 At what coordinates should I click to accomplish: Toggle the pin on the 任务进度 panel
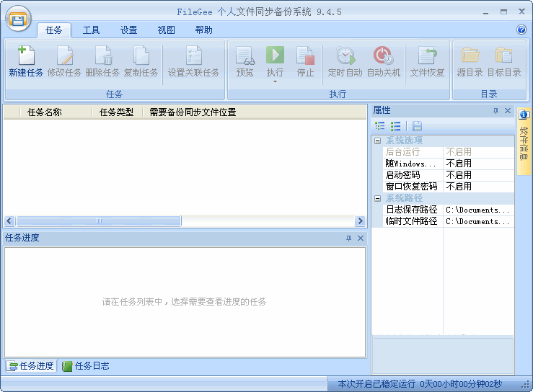pos(348,239)
